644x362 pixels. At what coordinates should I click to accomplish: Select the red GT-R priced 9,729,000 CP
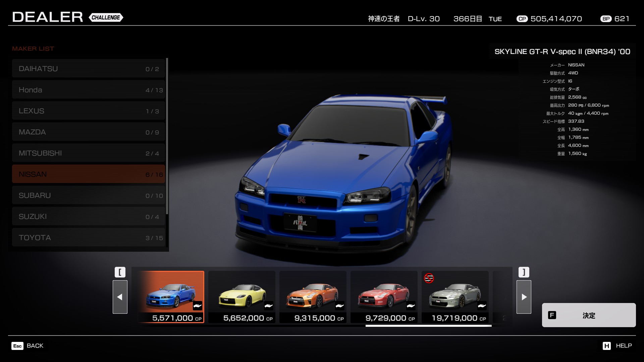tap(384, 297)
